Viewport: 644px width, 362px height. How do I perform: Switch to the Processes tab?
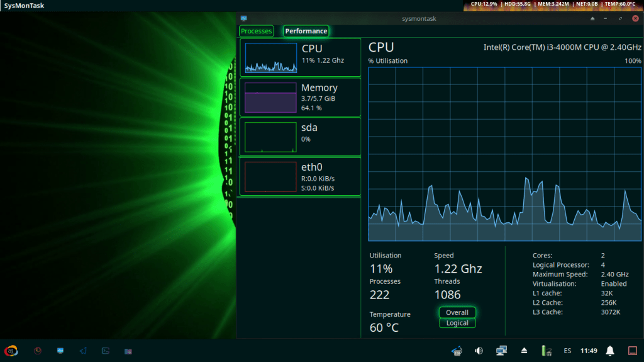pos(256,31)
